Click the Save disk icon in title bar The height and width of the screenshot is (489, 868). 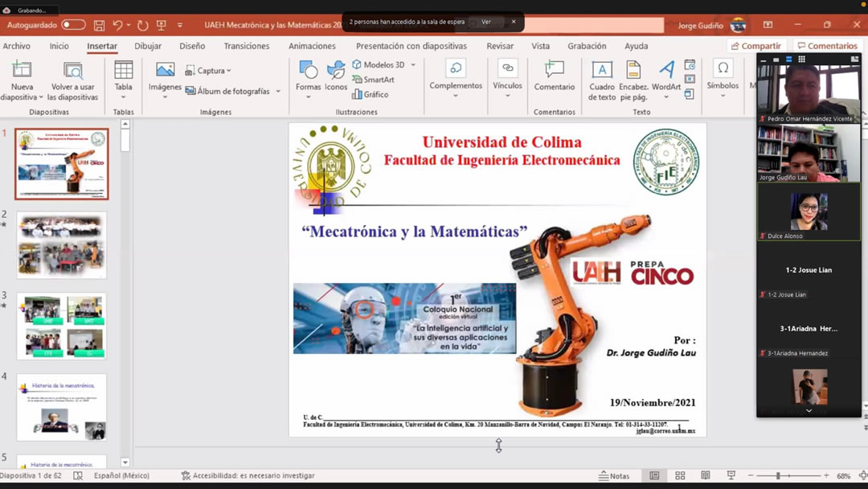[99, 26]
